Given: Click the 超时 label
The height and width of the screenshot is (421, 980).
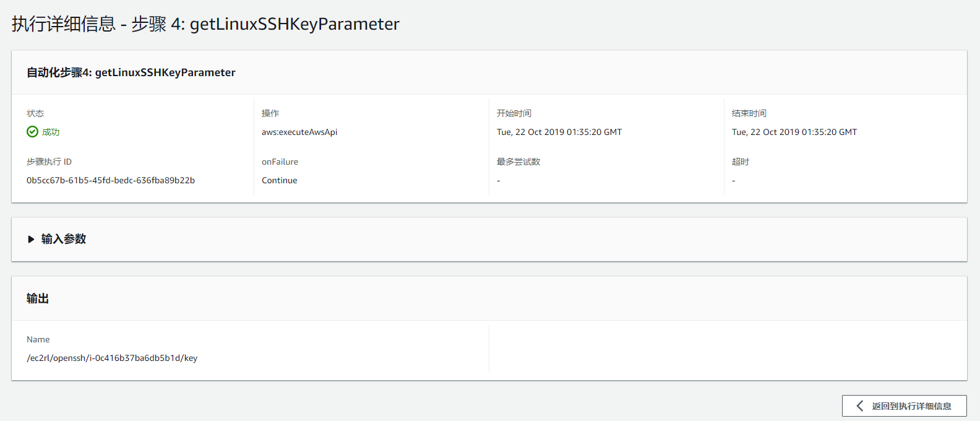Looking at the screenshot, I should (741, 162).
